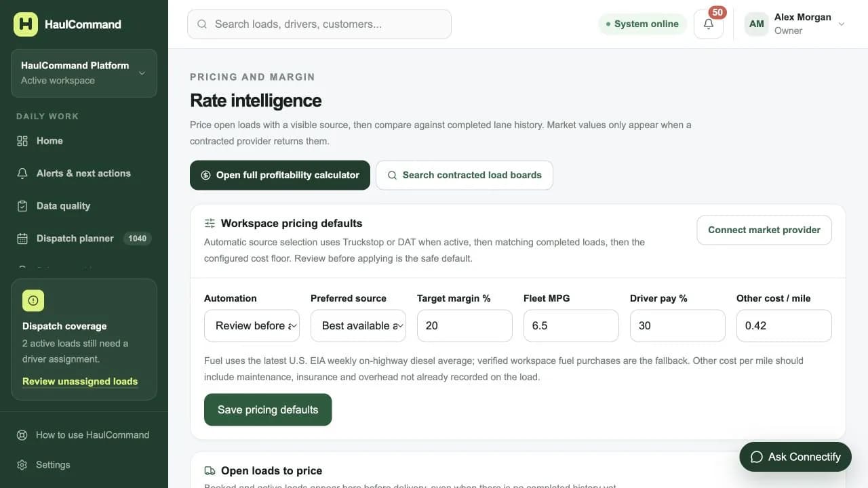Viewport: 868px width, 488px height.
Task: Click Ask Connectify chat bubble icon
Action: 757,457
